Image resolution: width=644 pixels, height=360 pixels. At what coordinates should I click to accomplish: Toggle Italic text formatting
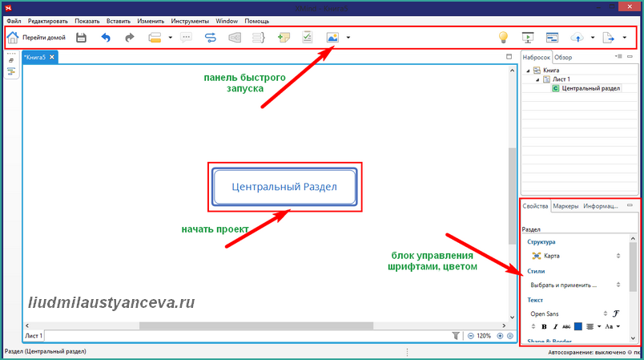pos(554,326)
